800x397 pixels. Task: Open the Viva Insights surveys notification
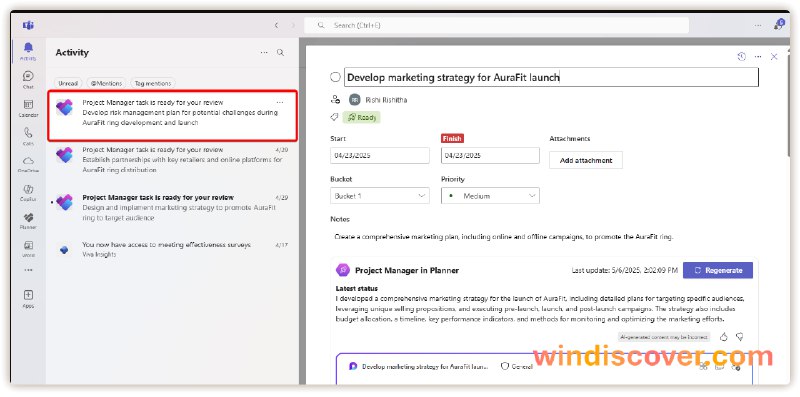(x=172, y=250)
